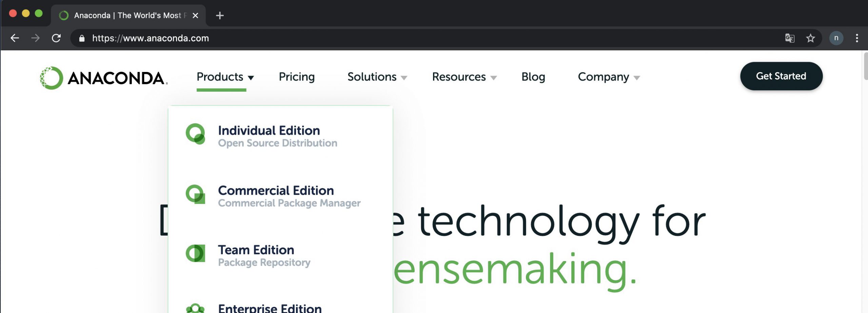The image size is (868, 313).
Task: Expand the Solutions dropdown menu
Action: (377, 77)
